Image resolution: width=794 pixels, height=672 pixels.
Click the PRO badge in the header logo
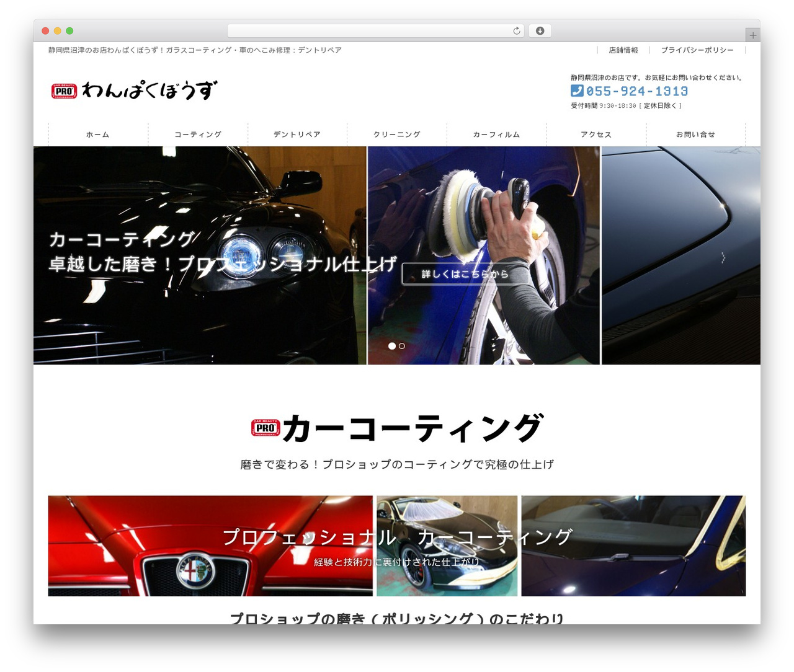pyautogui.click(x=64, y=91)
